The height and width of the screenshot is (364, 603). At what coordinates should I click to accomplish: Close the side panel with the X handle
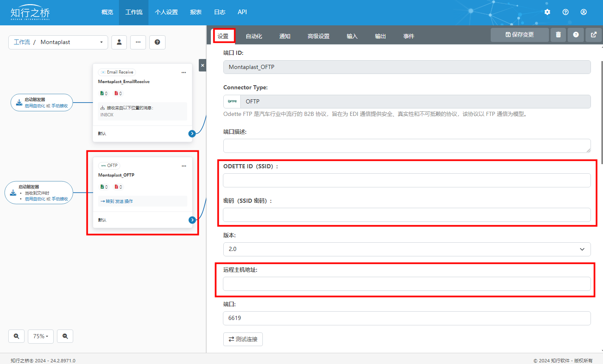203,65
